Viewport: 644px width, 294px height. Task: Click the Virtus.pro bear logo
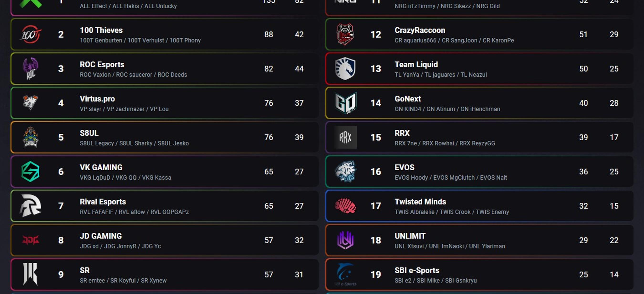(x=31, y=102)
